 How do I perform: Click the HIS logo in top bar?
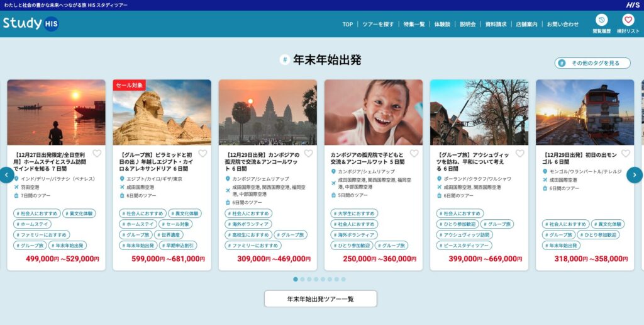633,5
